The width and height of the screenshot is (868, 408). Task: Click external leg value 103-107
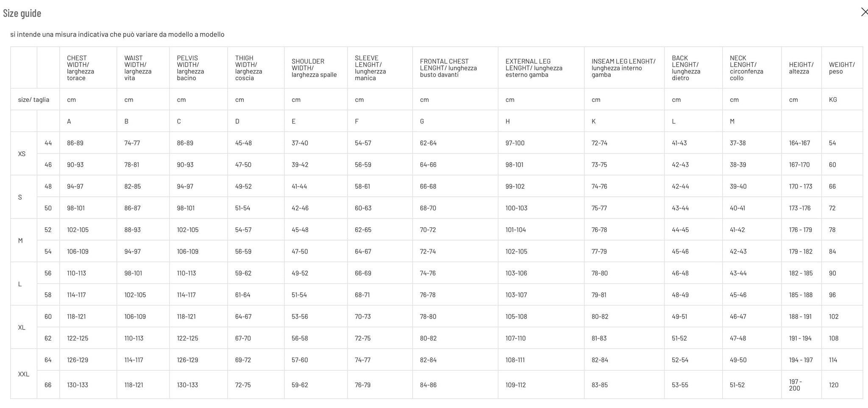516,295
